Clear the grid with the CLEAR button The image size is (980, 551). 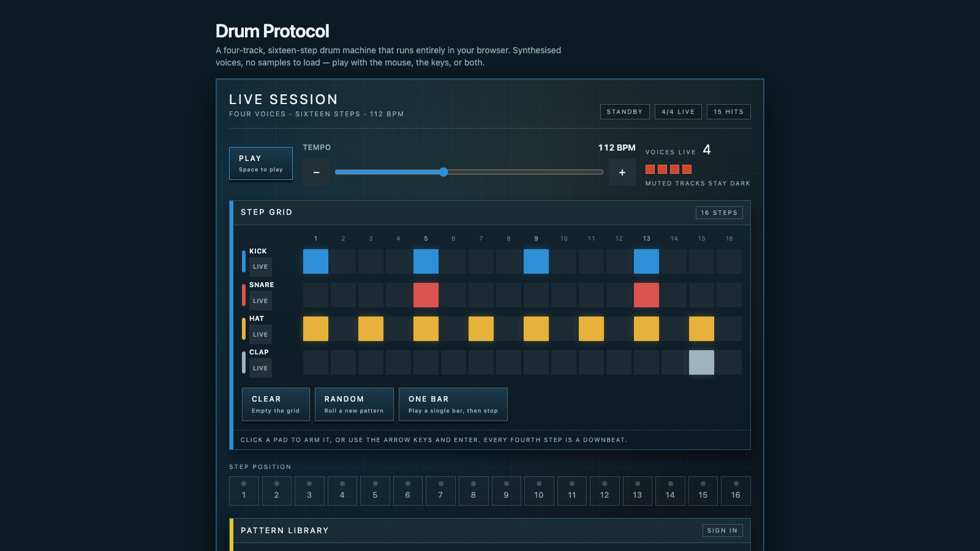coord(276,404)
